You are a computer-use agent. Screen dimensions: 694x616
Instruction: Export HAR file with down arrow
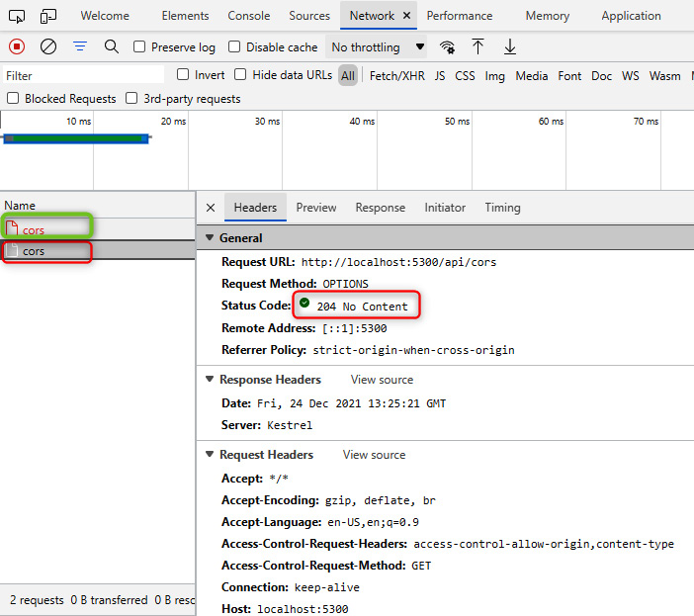coord(510,46)
